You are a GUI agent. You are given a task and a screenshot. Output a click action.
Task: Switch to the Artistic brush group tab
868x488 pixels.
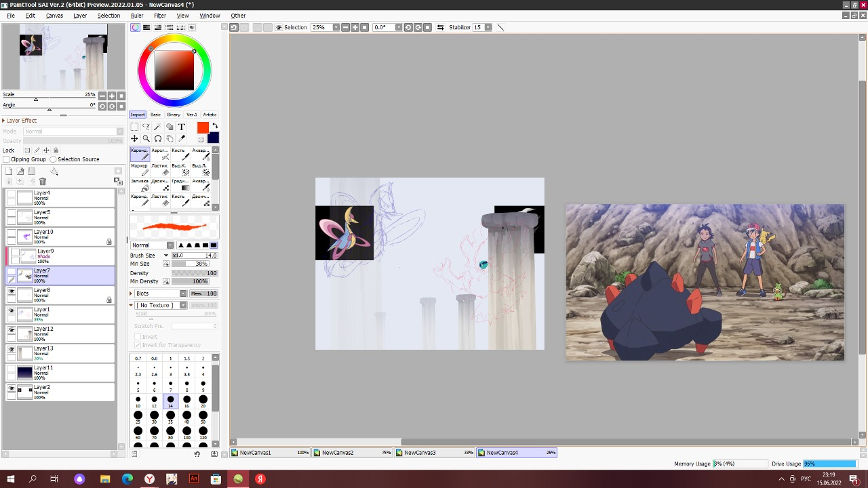click(210, 115)
